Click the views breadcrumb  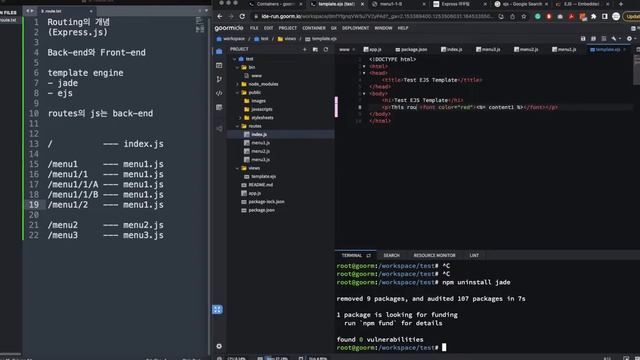(x=287, y=39)
